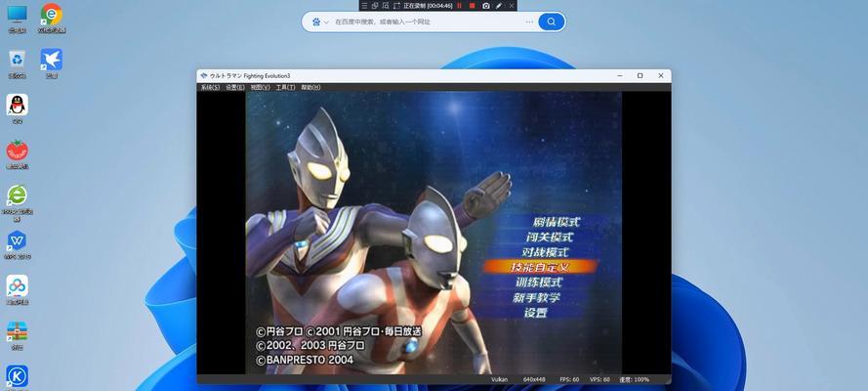Viewport: 868px width, 391px height.
Task: Open the blue K app desktop icon
Action: click(x=18, y=377)
